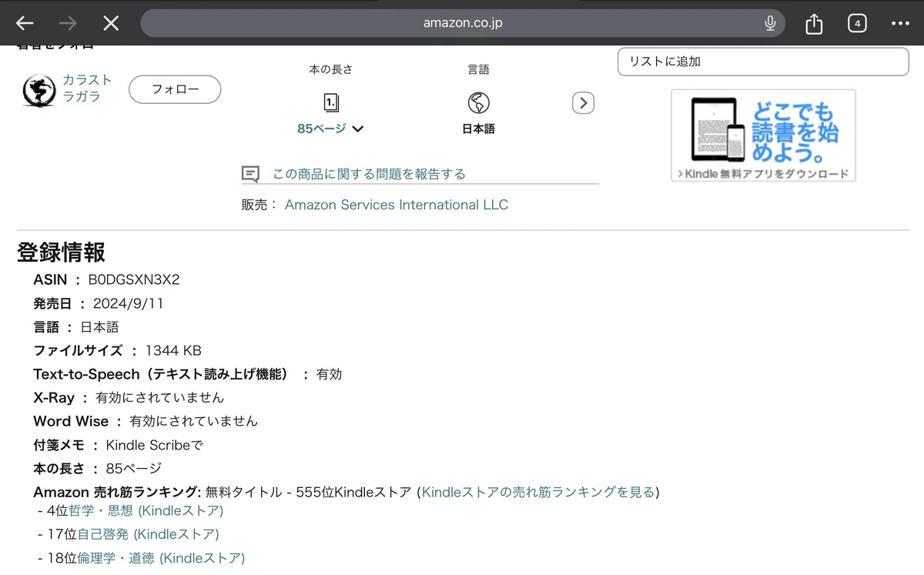Open 哲学・思想 (Kindleストア) category link

(x=146, y=510)
